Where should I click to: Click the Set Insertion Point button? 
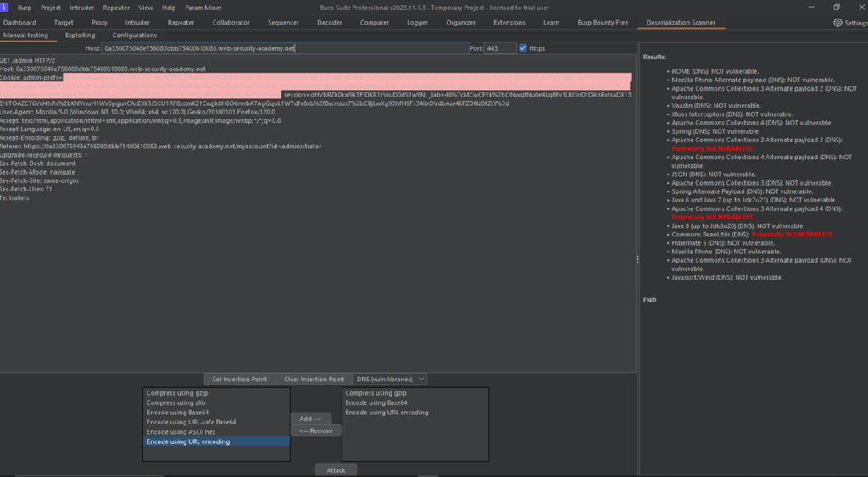tap(240, 379)
